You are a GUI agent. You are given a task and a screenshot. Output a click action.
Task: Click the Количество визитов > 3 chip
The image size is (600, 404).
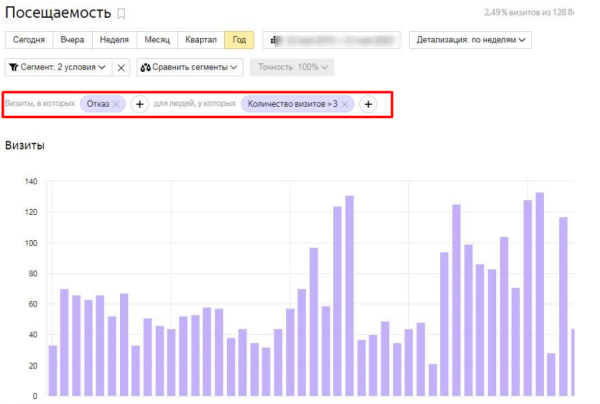[x=292, y=104]
